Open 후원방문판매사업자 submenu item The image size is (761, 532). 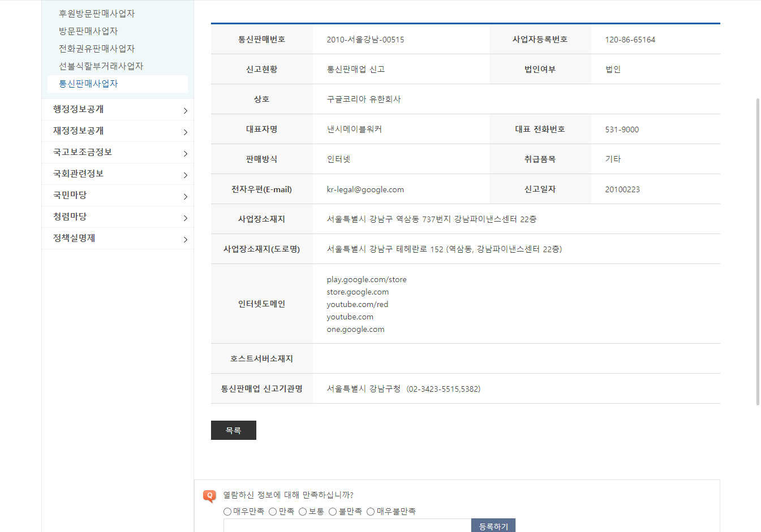97,14
